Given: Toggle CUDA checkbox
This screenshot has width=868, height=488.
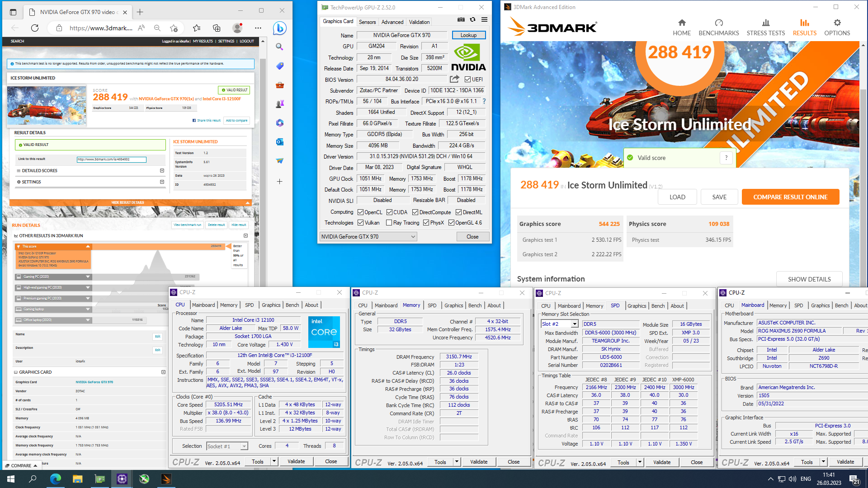Looking at the screenshot, I should coord(389,212).
